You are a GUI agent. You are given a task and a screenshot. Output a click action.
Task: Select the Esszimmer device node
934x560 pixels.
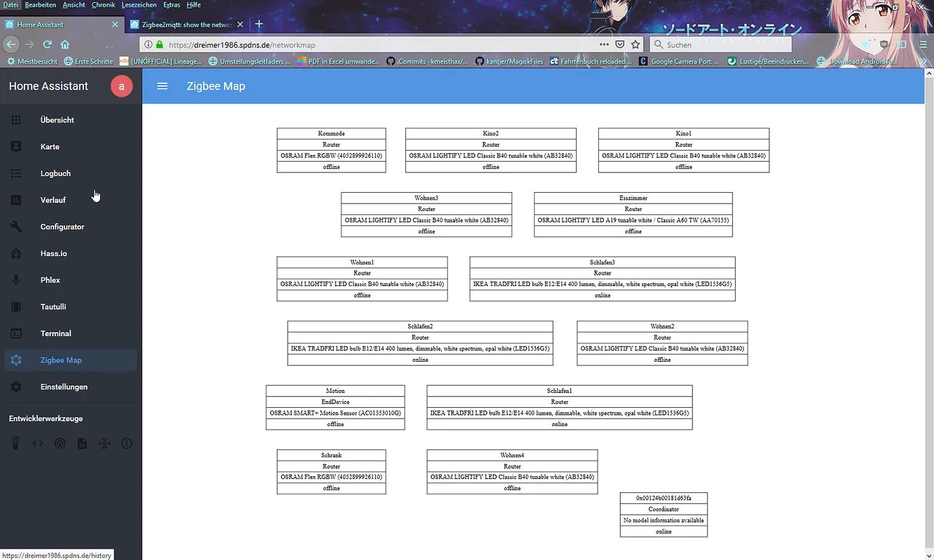633,214
